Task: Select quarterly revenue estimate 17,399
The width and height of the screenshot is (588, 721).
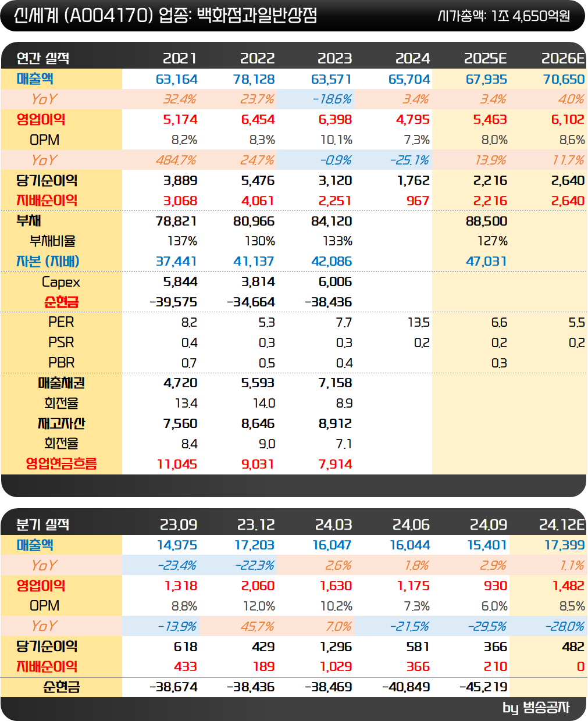Action: coord(565,545)
